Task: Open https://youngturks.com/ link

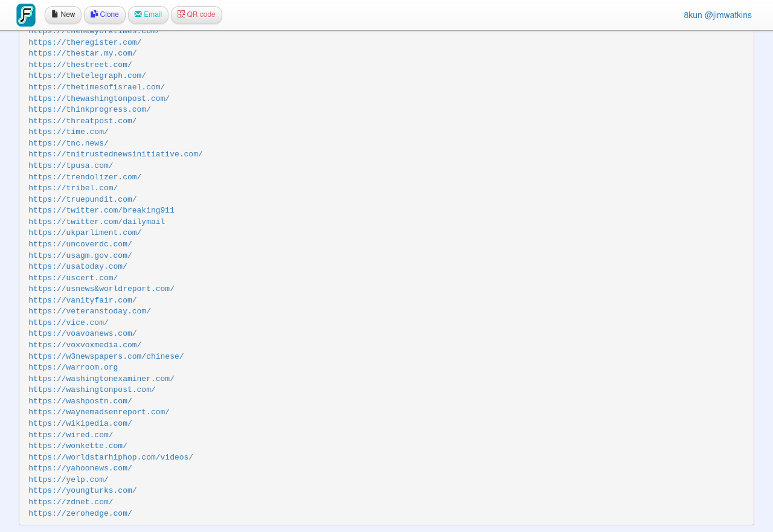Action: [83, 491]
